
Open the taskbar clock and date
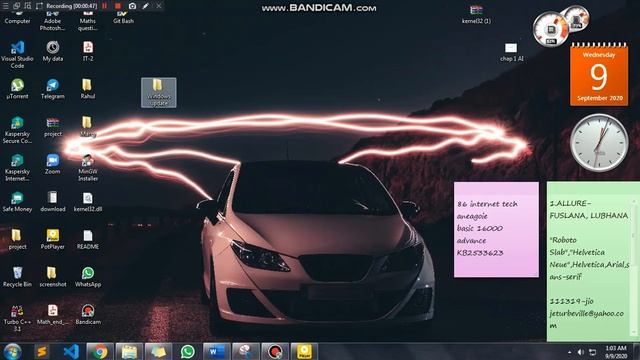point(616,352)
